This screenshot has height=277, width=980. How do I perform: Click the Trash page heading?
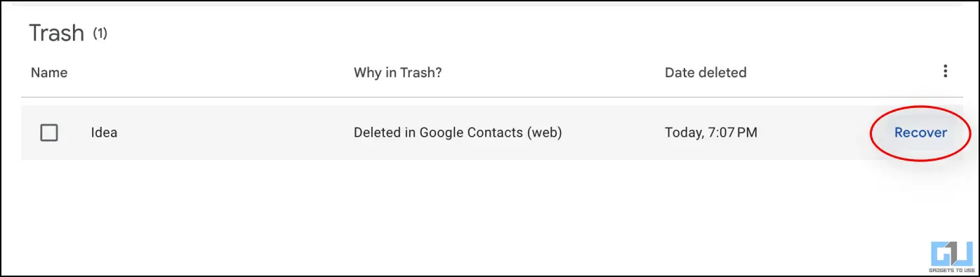point(57,33)
